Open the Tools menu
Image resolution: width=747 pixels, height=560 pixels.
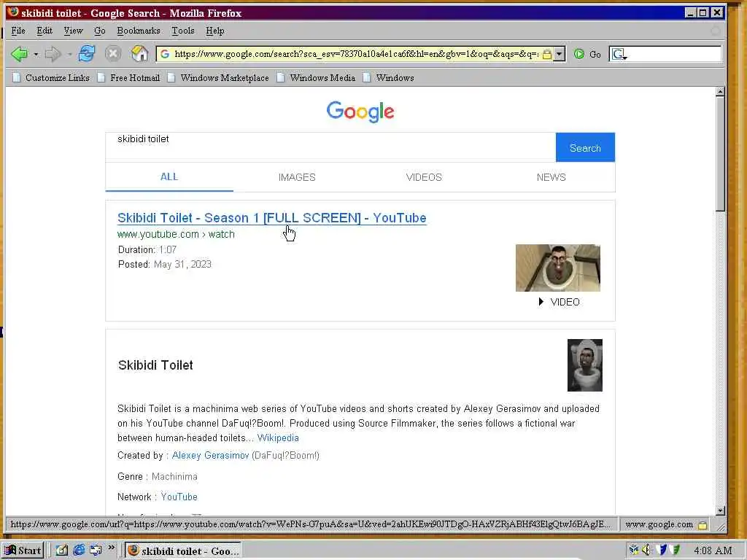point(183,31)
